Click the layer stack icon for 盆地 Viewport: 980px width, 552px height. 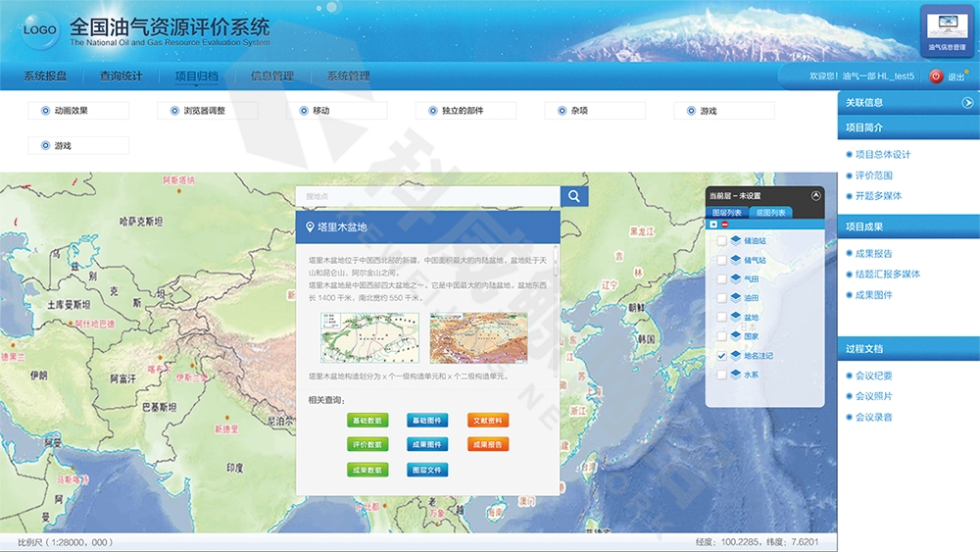point(736,317)
